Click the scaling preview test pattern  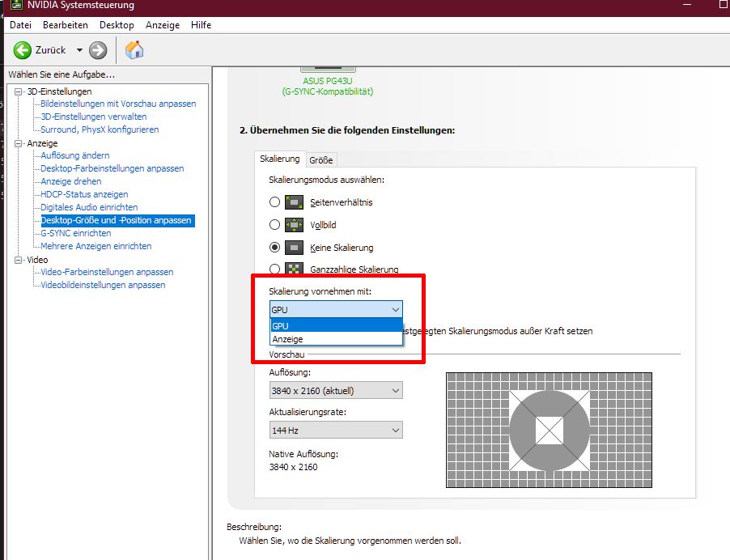coord(549,431)
